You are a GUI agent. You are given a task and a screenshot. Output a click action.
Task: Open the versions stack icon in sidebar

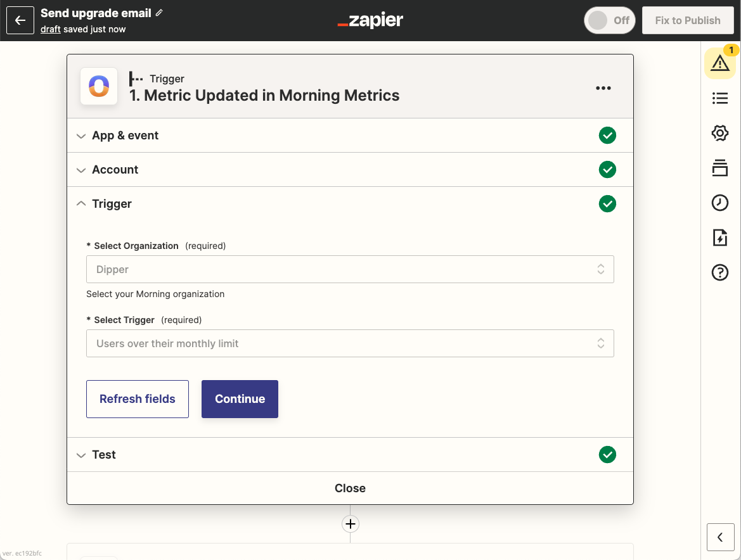pyautogui.click(x=719, y=168)
